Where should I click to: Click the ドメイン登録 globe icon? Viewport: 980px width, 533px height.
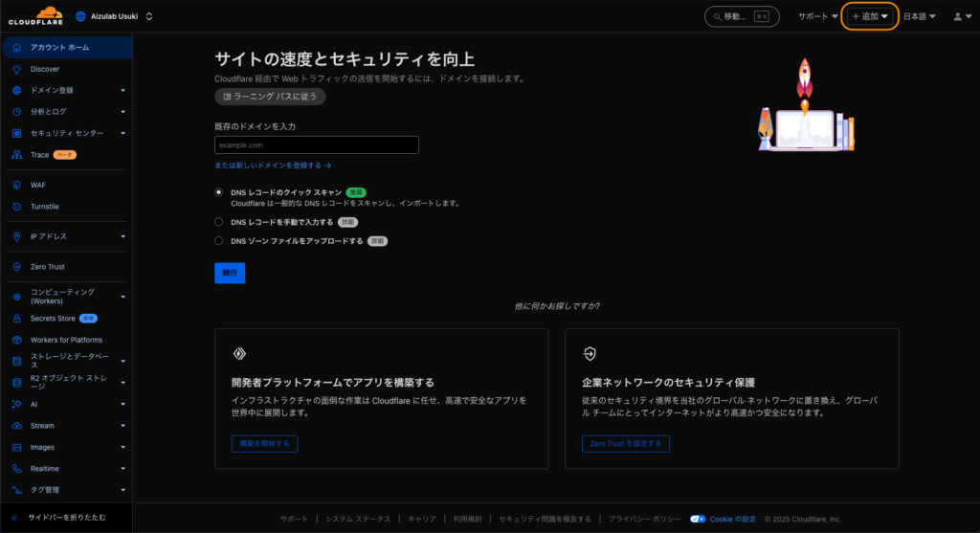tap(17, 90)
